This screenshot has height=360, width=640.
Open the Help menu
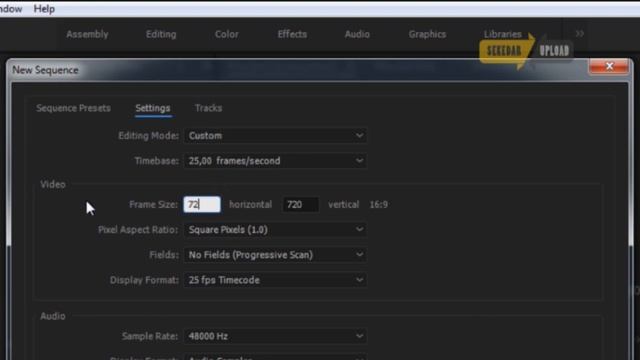tap(44, 9)
